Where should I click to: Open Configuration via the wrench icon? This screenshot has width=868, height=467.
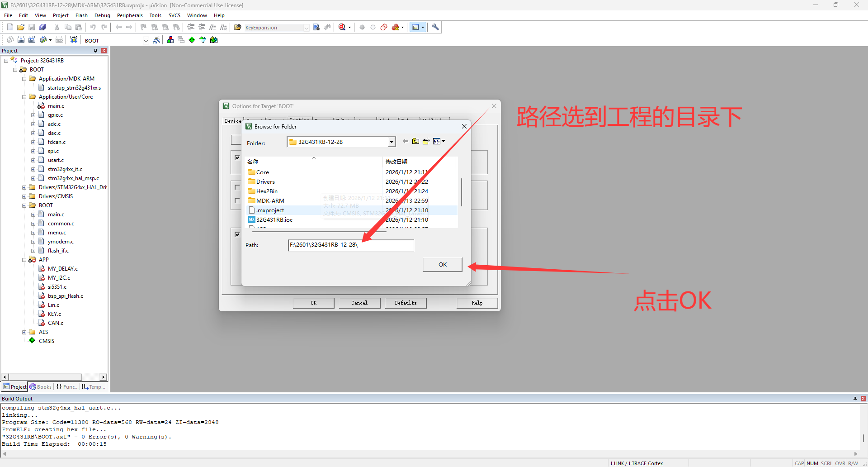click(x=435, y=28)
